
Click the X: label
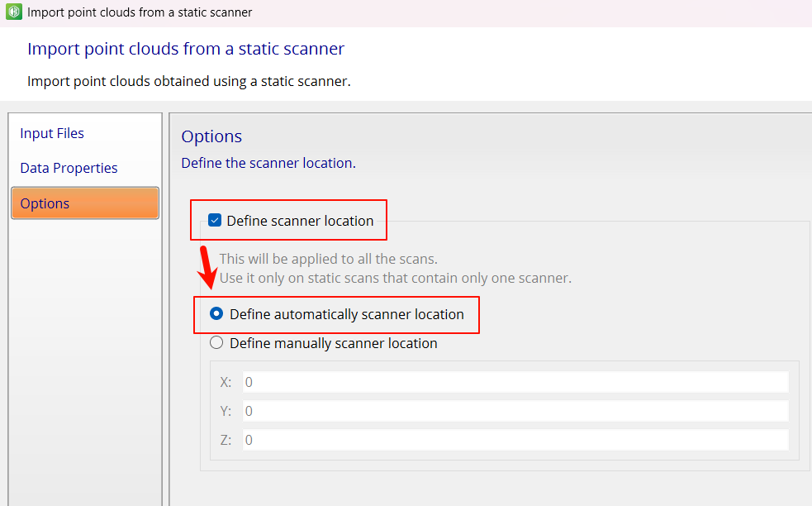(226, 382)
